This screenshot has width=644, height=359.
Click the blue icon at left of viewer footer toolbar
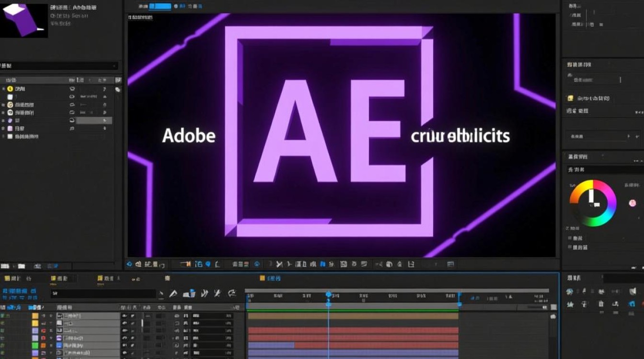click(x=129, y=264)
